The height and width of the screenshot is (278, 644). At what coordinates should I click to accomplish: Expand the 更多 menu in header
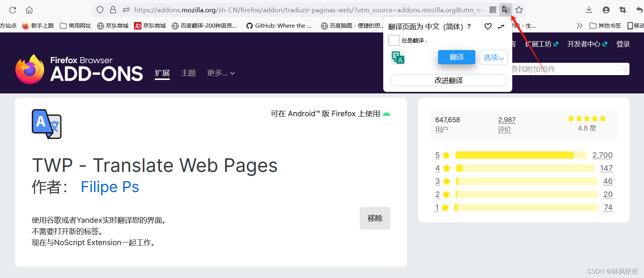click(x=221, y=73)
